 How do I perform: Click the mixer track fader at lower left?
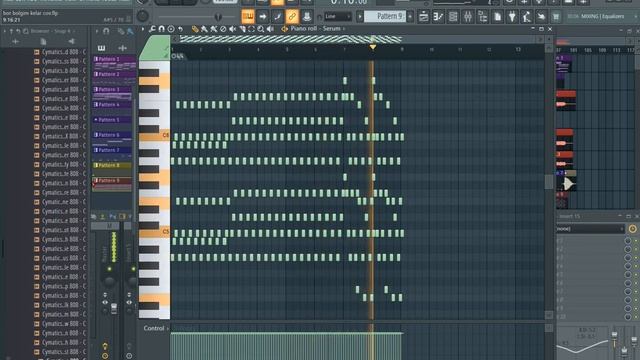pyautogui.click(x=114, y=309)
